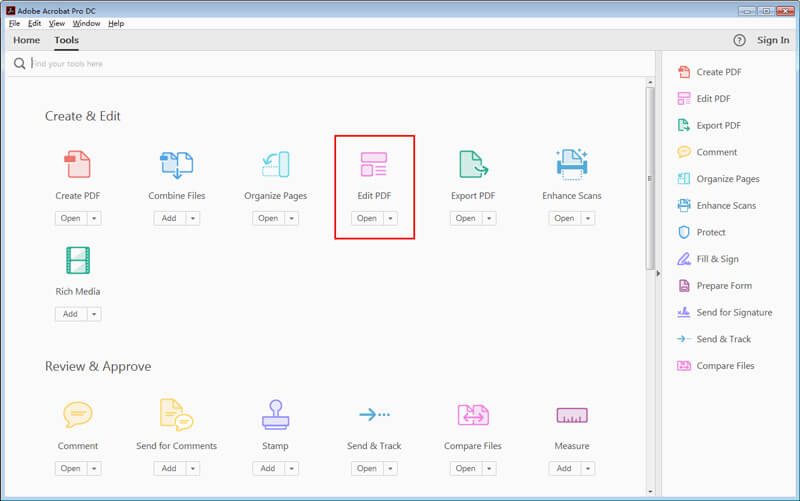Click the Compare Files icon in main area
The image size is (800, 501).
(x=472, y=414)
